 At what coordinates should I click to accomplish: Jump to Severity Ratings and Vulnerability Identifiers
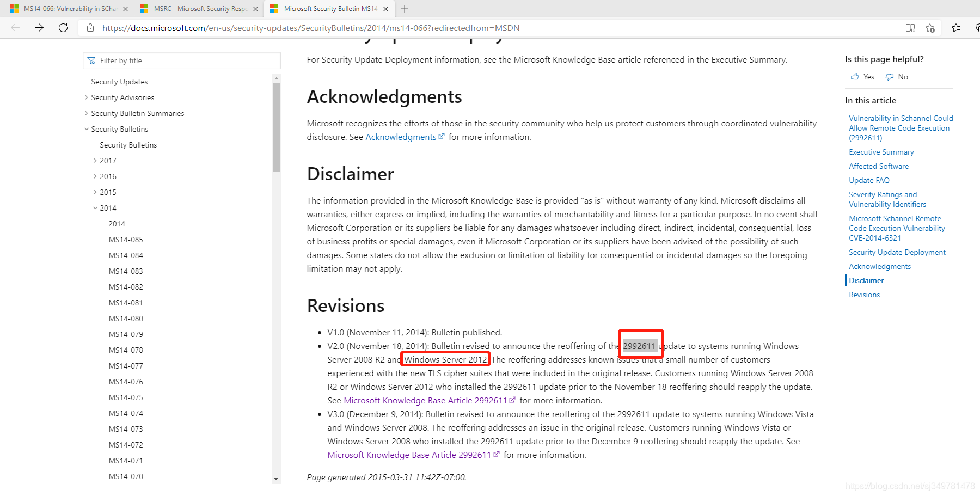[887, 199]
